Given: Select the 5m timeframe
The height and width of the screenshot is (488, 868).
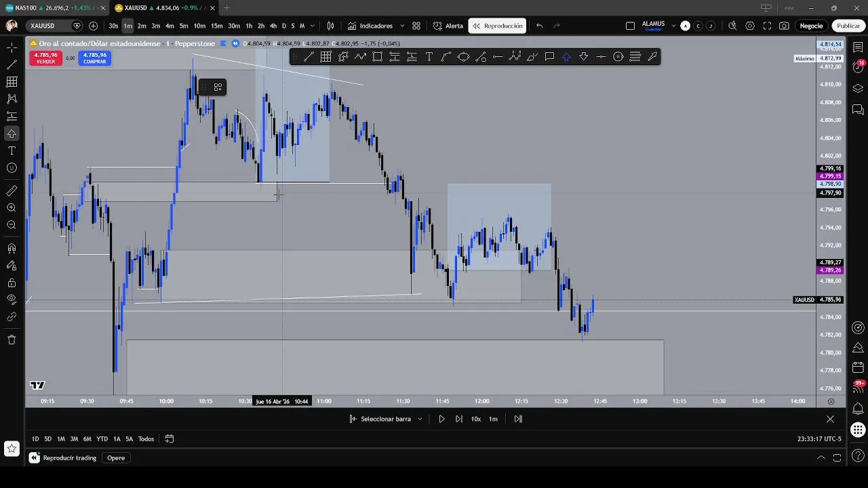Looking at the screenshot, I should [x=184, y=26].
